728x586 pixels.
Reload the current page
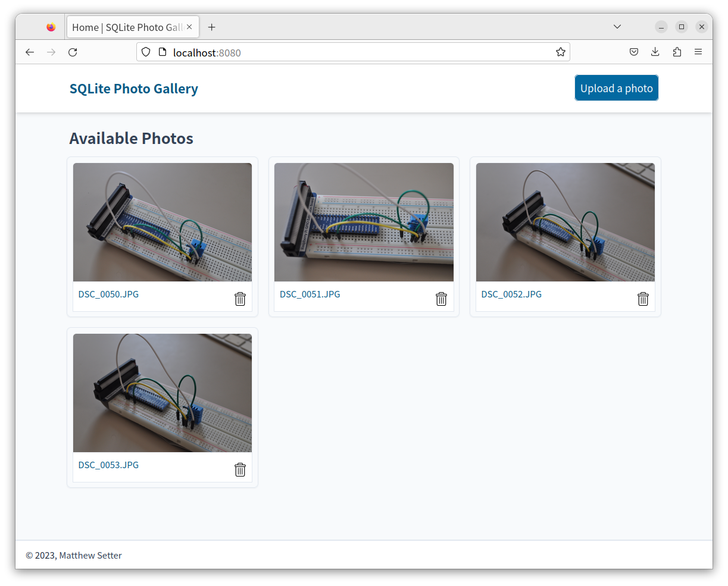72,52
